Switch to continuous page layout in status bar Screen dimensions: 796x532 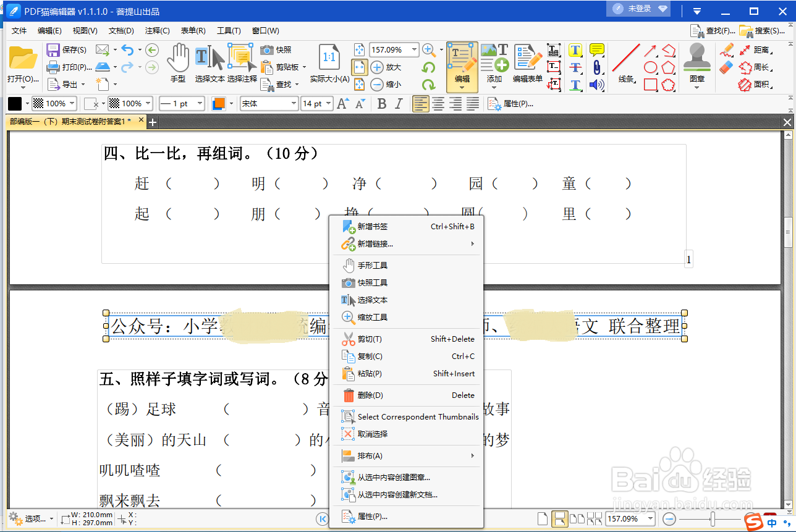[x=560, y=519]
